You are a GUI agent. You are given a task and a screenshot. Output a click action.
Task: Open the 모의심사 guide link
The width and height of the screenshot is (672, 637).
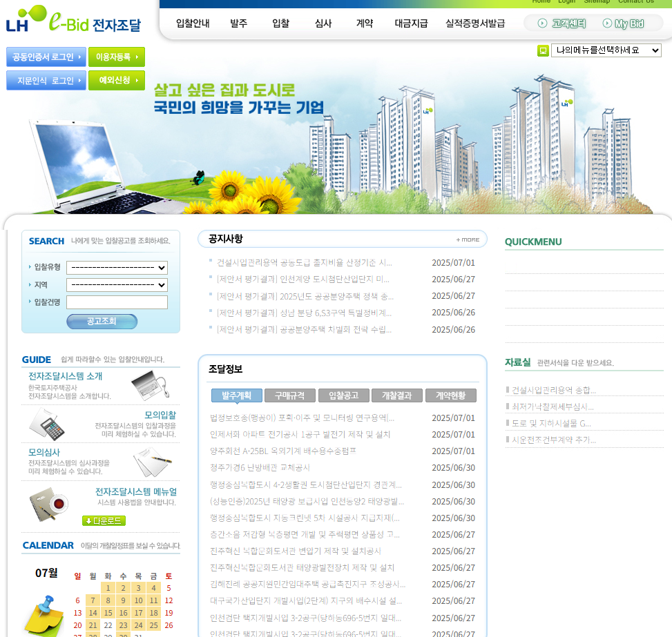click(44, 452)
